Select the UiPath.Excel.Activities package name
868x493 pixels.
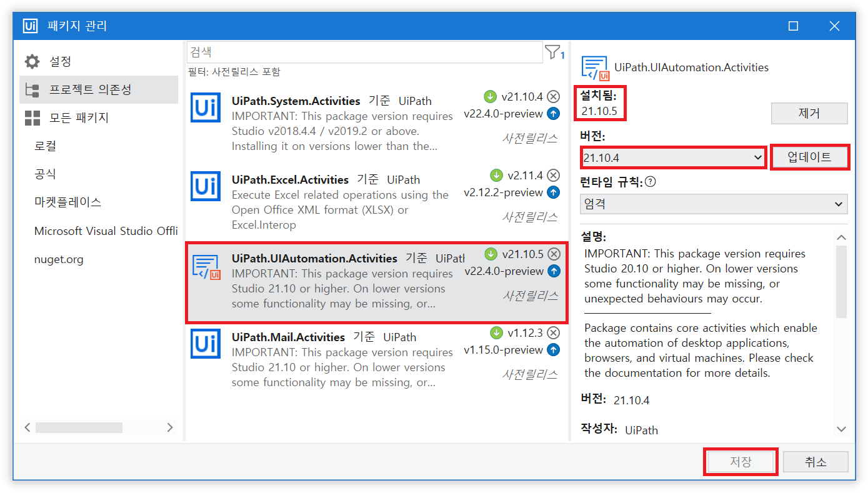[x=291, y=179]
